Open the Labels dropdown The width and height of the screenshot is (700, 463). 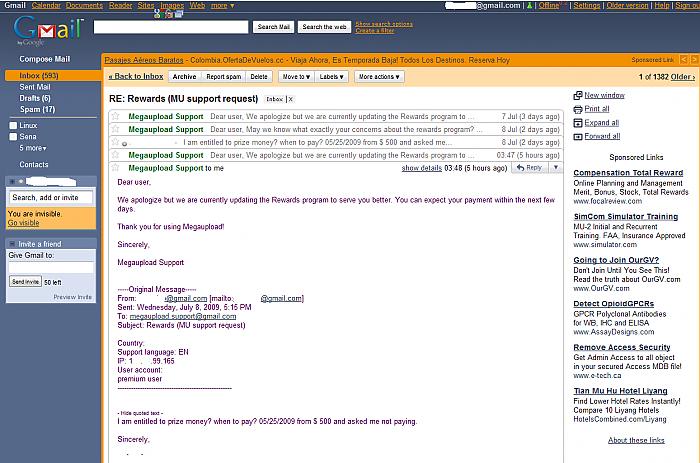click(331, 76)
